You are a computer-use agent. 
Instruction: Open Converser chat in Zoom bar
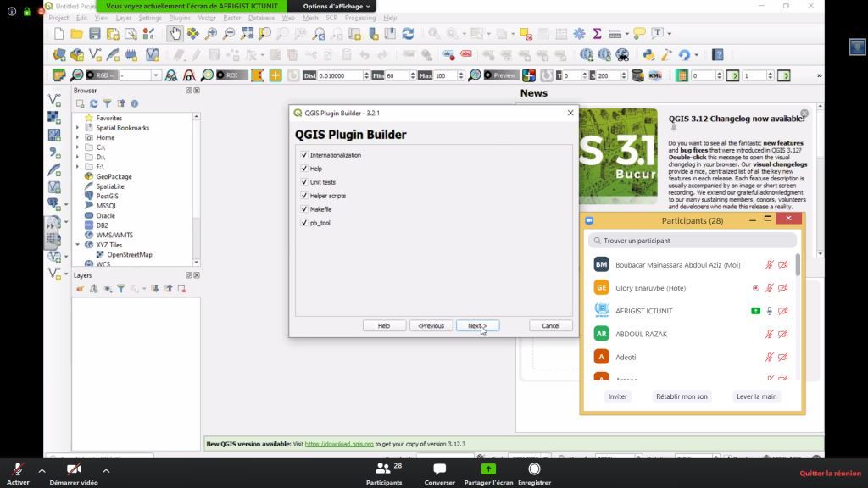click(x=440, y=474)
